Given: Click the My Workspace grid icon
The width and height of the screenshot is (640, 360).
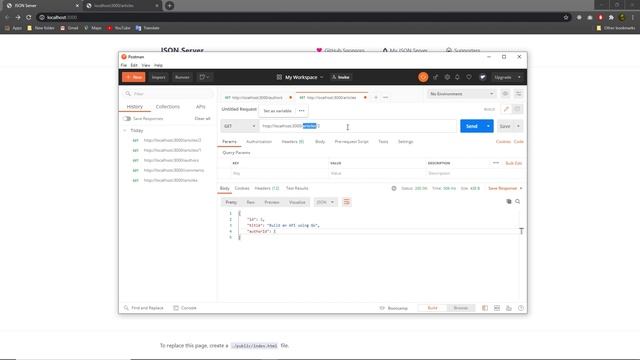Looking at the screenshot, I should tap(279, 77).
